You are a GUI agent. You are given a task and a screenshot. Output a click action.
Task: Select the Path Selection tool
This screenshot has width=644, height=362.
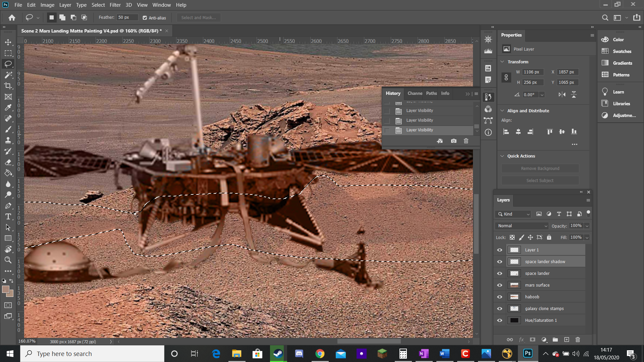point(8,227)
